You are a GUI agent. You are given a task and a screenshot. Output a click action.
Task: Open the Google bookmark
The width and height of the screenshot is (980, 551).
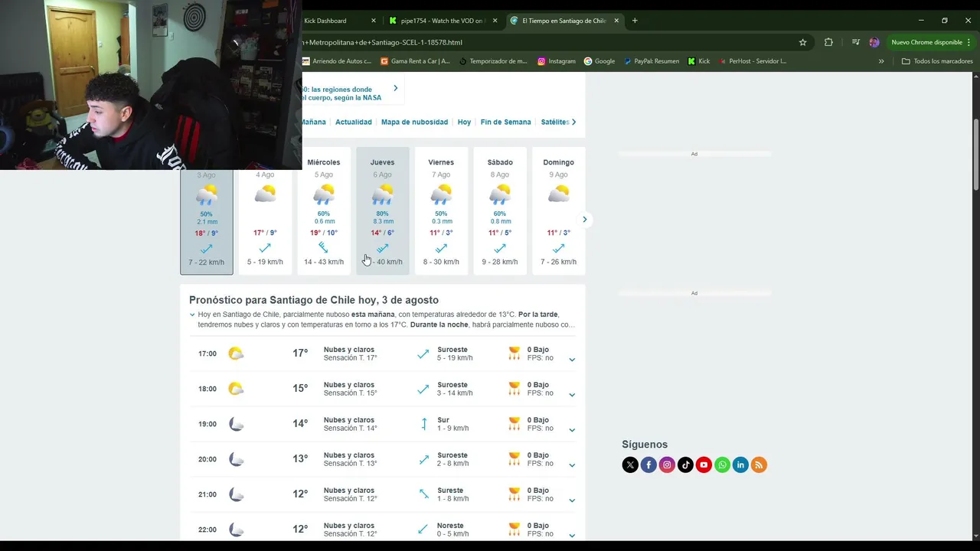click(599, 61)
